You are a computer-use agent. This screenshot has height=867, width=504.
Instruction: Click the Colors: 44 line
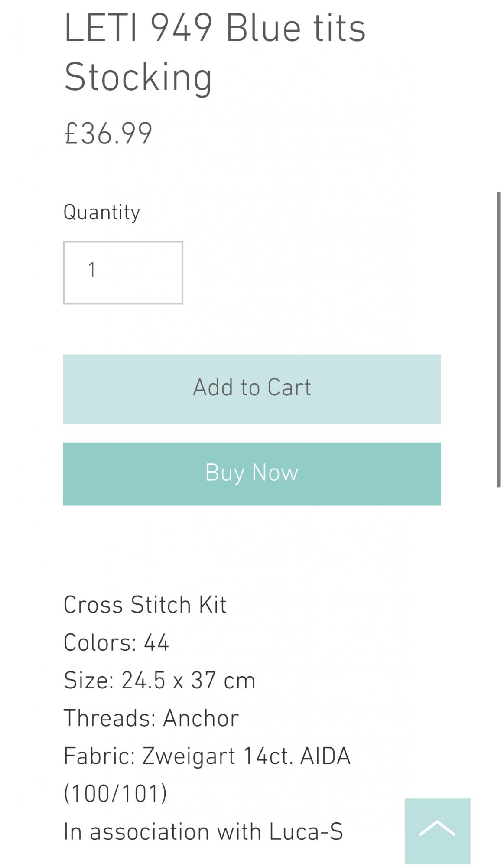click(116, 642)
